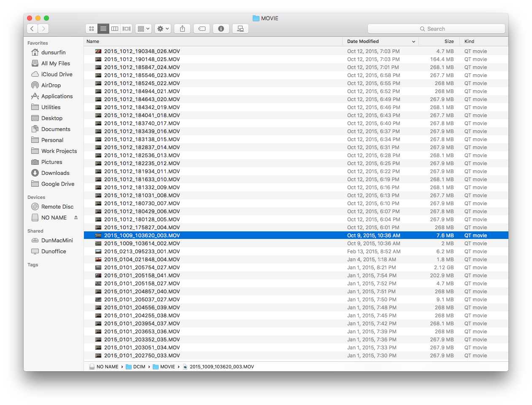Click the Edit Tags toolbar icon
The image size is (532, 405).
[x=202, y=29]
